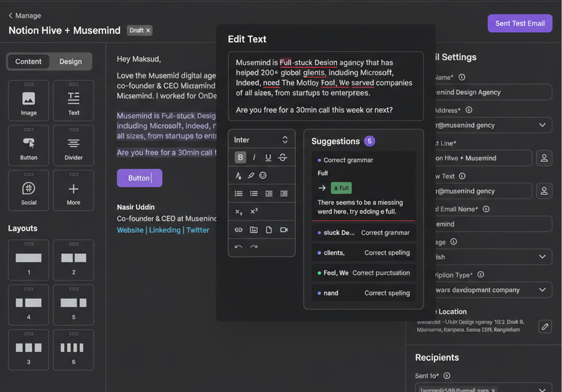Apply the 'a full' grammar suggestion
This screenshot has width=562, height=392.
pos(341,188)
